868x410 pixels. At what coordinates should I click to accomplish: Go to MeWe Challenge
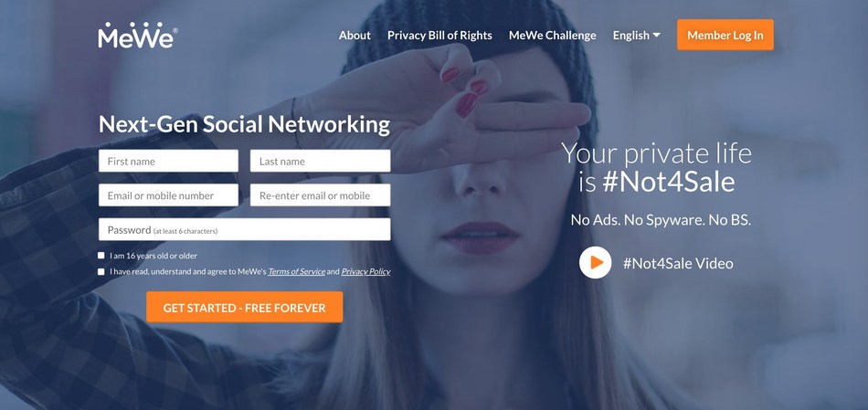click(553, 36)
